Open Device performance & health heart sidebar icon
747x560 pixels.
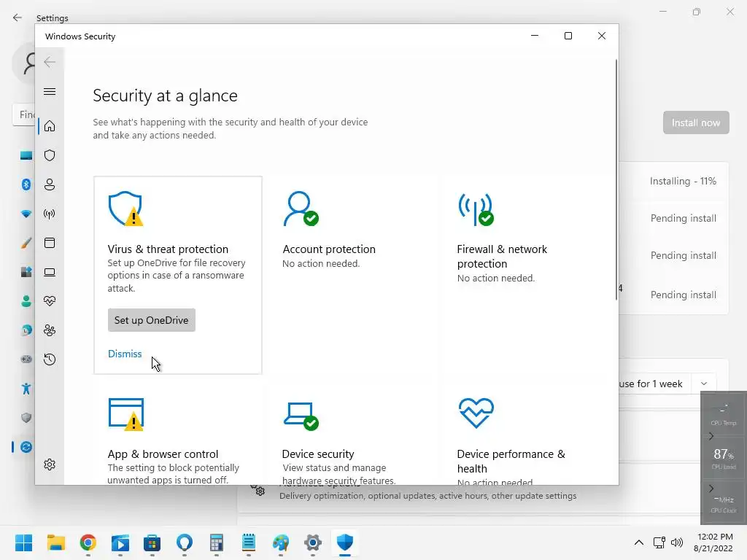pyautogui.click(x=50, y=301)
